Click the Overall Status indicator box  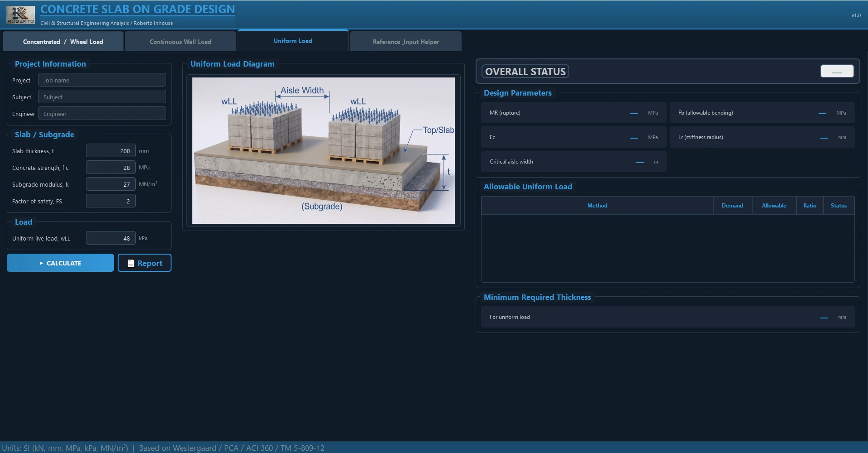tap(837, 71)
